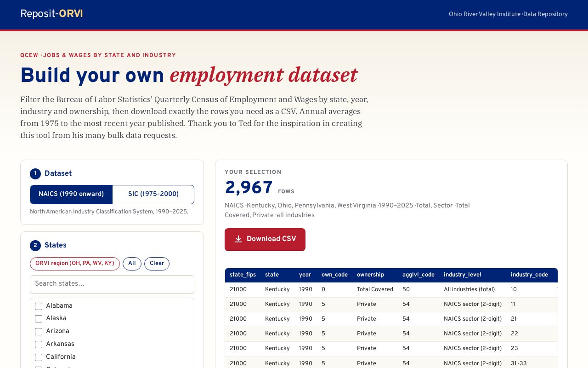Click the 'YOUR SELECTION' label
The image size is (588, 368).
point(253,172)
